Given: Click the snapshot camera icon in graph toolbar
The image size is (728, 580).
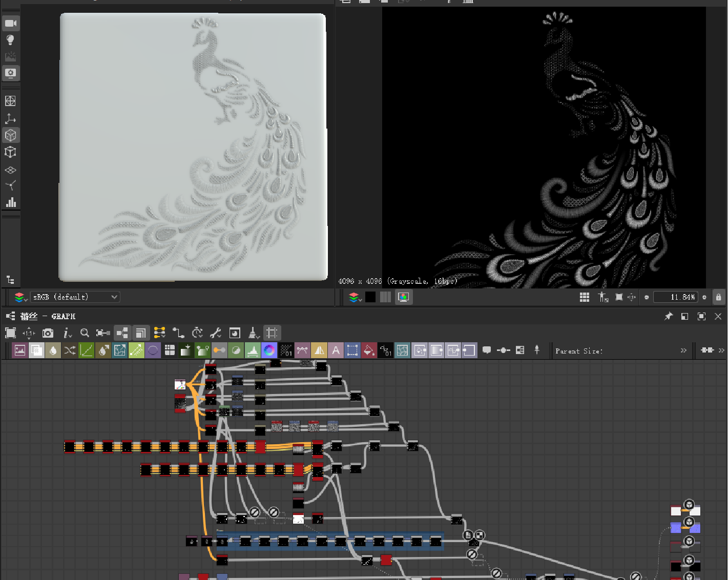Looking at the screenshot, I should point(48,333).
